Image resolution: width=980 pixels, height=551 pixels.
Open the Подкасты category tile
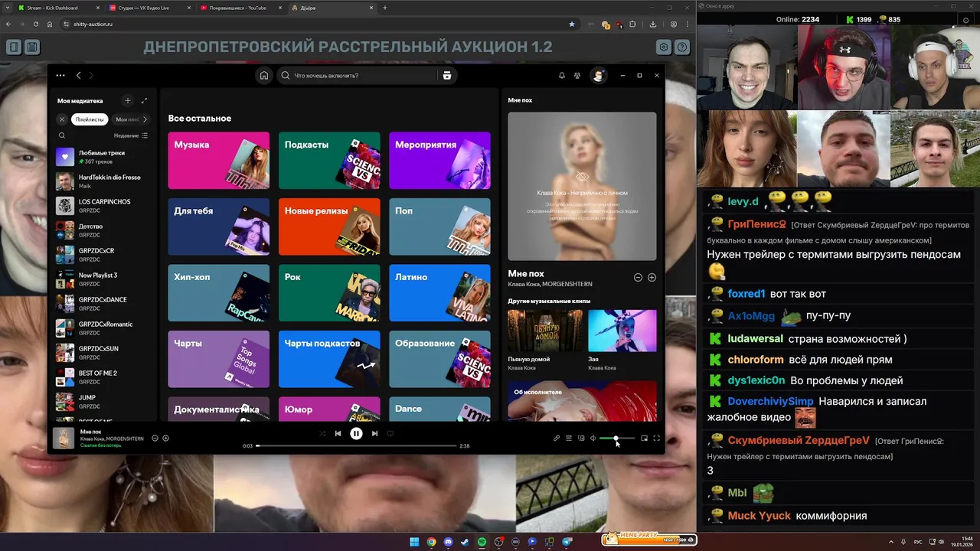(x=329, y=161)
